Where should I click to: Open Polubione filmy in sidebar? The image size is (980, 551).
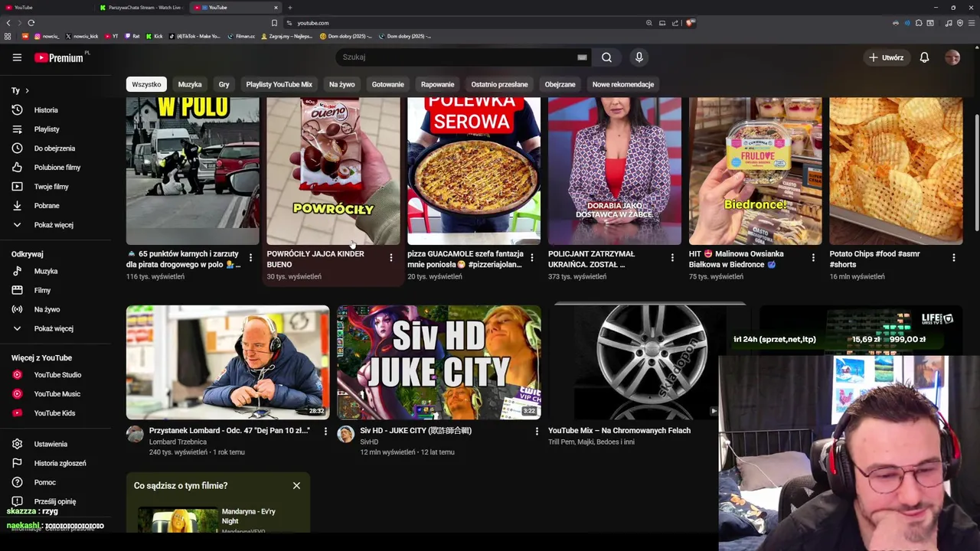pyautogui.click(x=57, y=168)
